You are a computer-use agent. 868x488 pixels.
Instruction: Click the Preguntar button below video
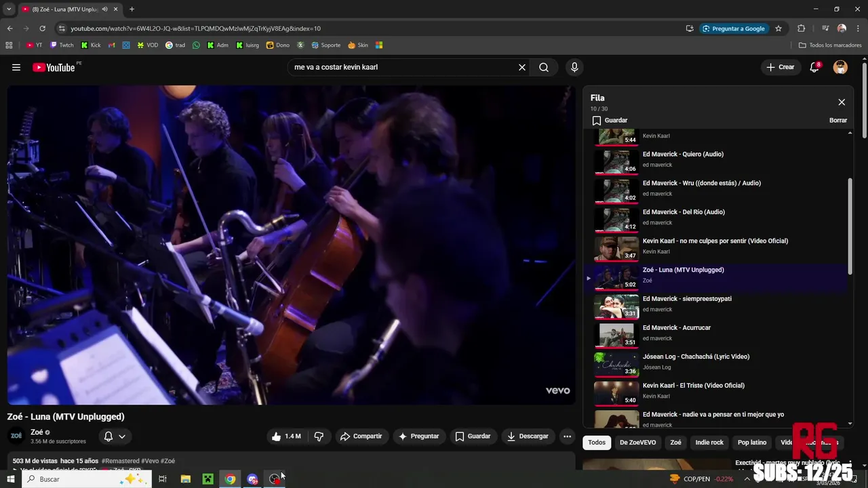point(418,436)
